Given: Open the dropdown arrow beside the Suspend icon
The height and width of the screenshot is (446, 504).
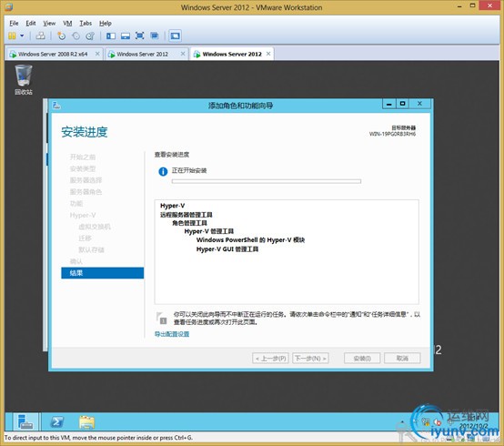Looking at the screenshot, I should 22,35.
